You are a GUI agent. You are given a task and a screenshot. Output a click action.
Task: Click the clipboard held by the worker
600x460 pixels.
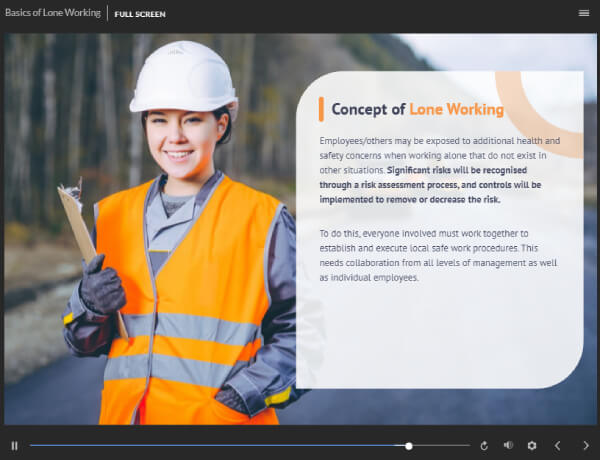pyautogui.click(x=77, y=220)
